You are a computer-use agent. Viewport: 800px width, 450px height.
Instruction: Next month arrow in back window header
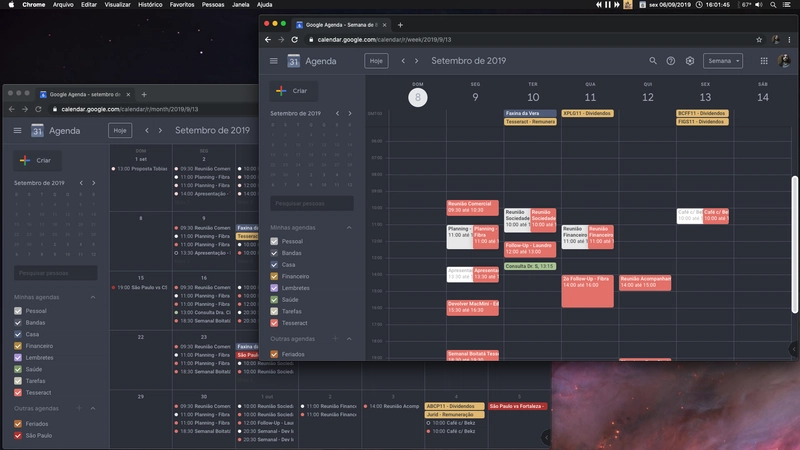click(x=160, y=131)
